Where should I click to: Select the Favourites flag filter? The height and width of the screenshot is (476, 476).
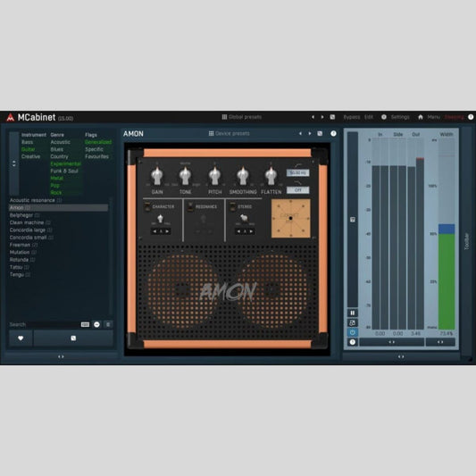(x=96, y=156)
